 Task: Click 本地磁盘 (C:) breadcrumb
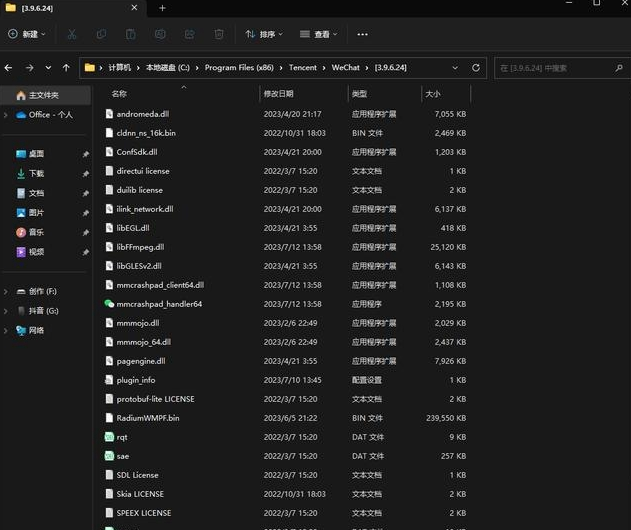167,68
